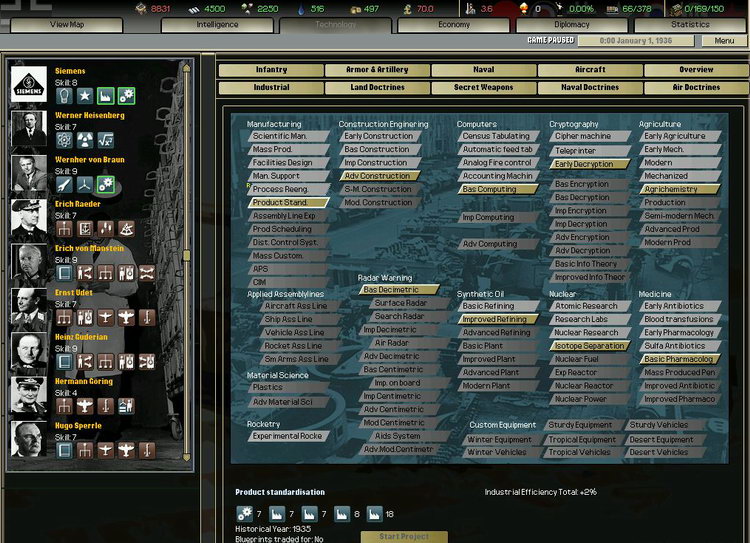
Task: Select Wernher von Braun's portrait
Action: coord(29,173)
